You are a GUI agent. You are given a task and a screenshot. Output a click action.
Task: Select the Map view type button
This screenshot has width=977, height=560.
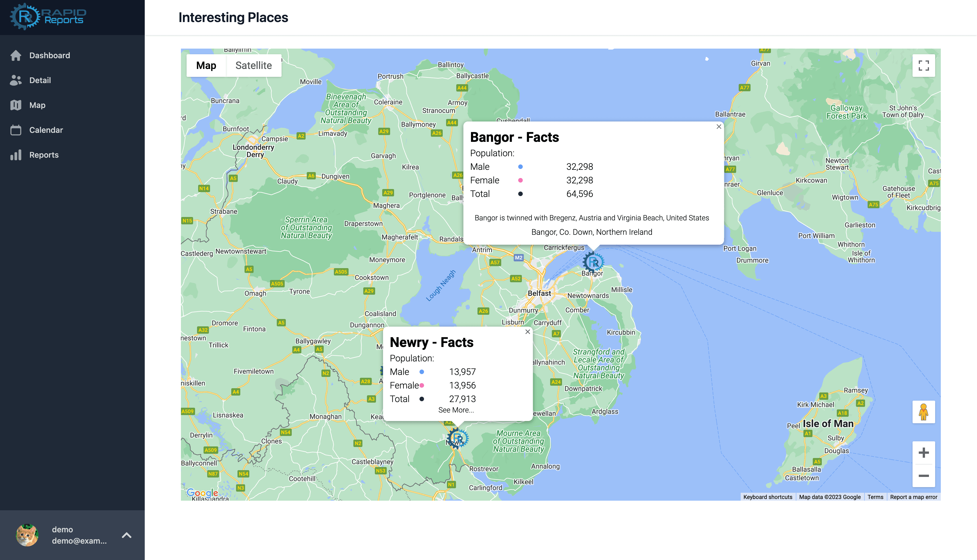206,65
